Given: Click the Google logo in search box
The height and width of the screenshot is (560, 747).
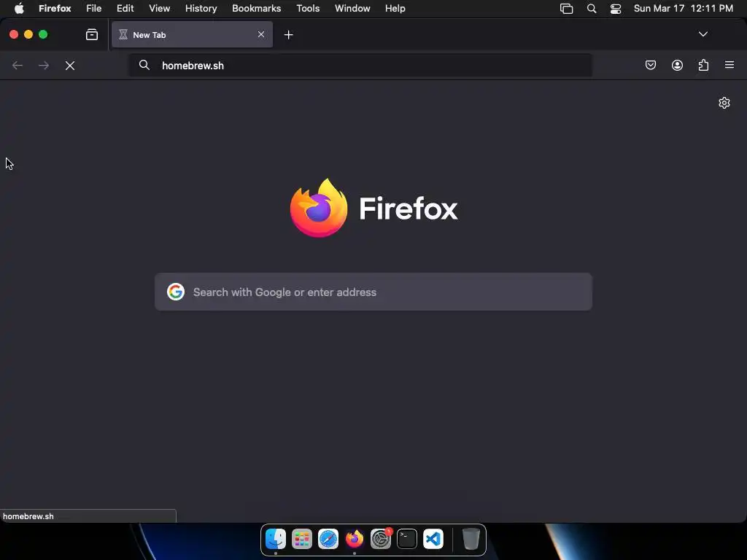Looking at the screenshot, I should click(176, 292).
